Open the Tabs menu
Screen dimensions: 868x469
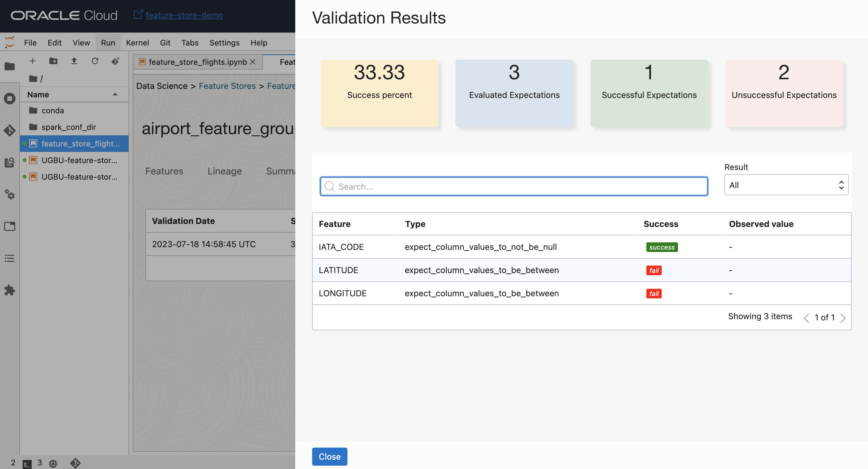(190, 43)
